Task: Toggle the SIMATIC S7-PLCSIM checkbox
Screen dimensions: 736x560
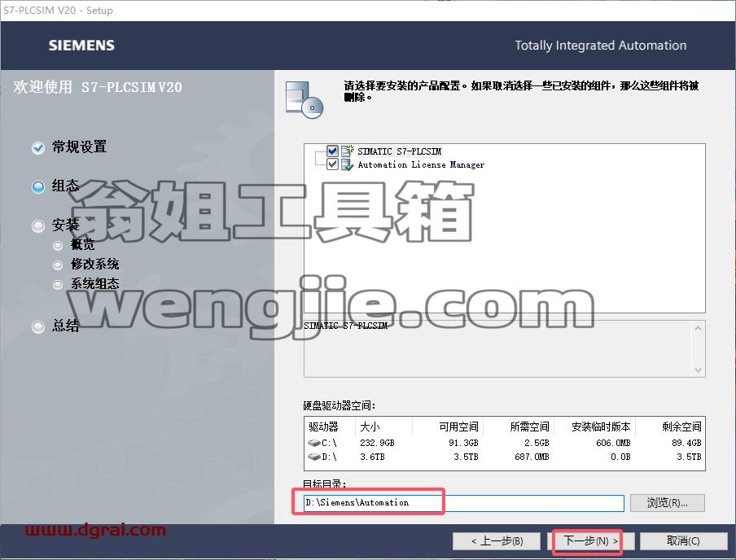Action: (x=332, y=151)
